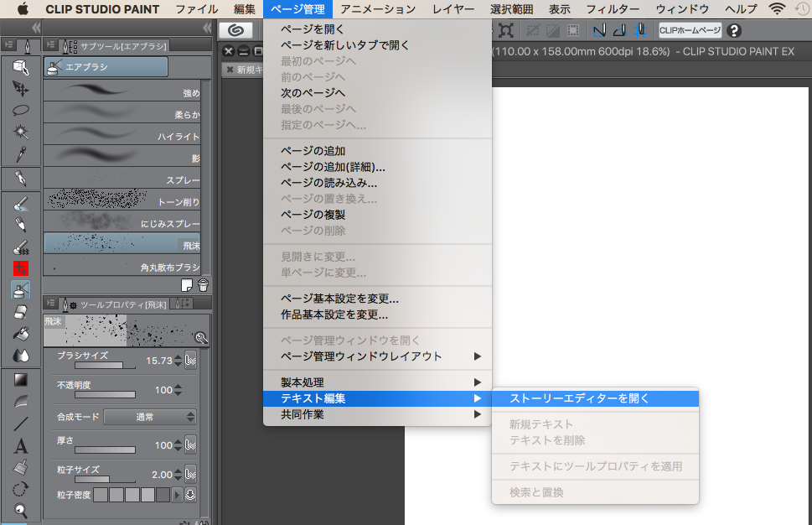Viewport: 812px width, 525px height.
Task: Toggle brush size pen pressure dynamics
Action: [x=190, y=360]
